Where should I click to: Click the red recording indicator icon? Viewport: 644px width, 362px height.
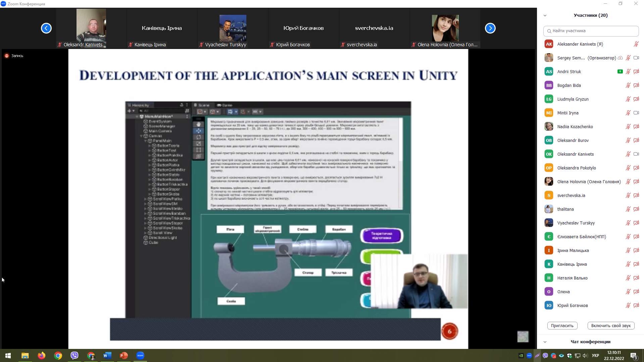[7, 56]
